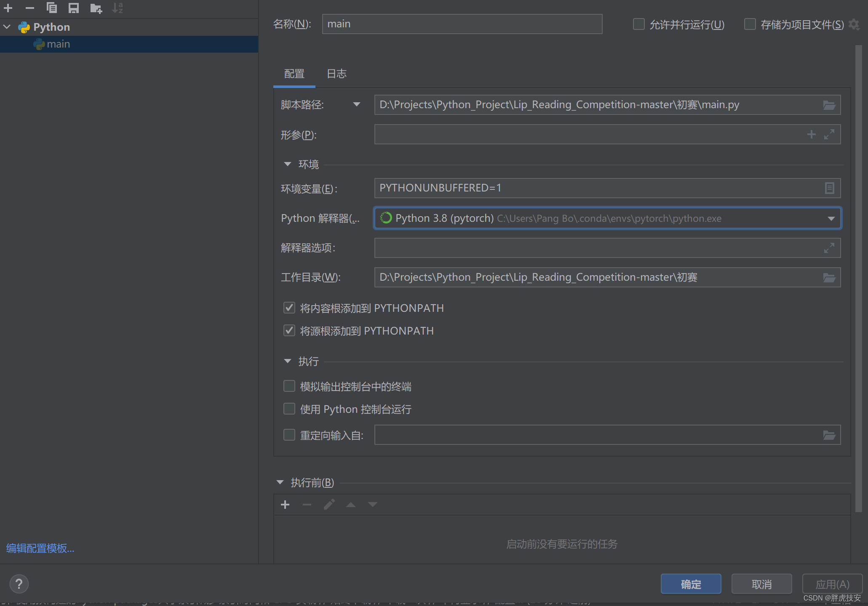The width and height of the screenshot is (868, 606).
Task: Create new configuration folder
Action: 96,8
